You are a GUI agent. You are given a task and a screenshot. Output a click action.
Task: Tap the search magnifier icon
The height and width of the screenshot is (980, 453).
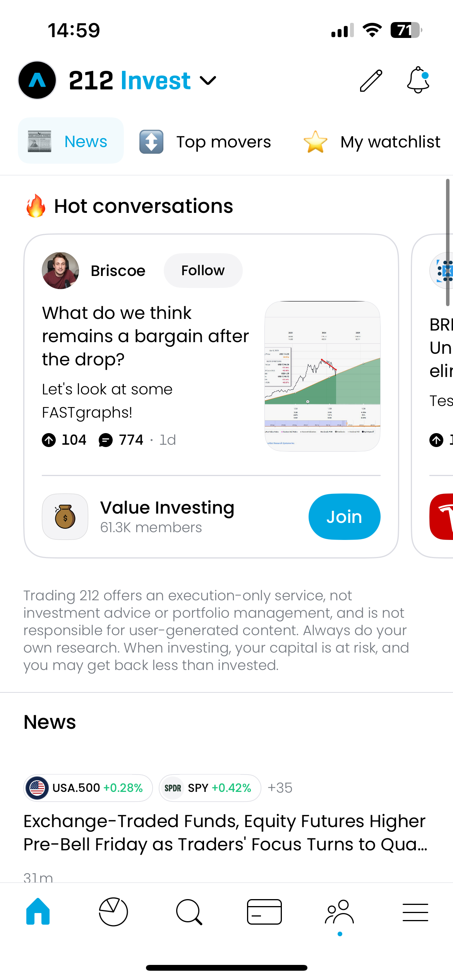(x=189, y=912)
